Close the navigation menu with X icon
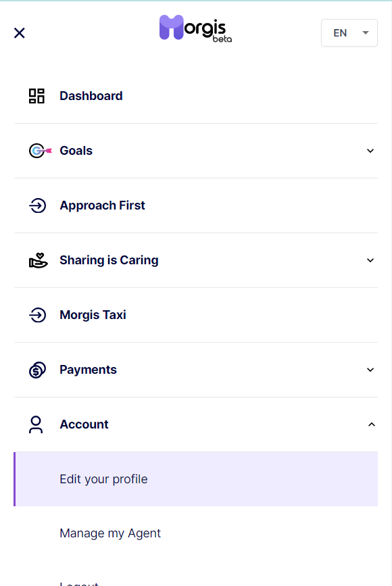The height and width of the screenshot is (586, 392). click(20, 33)
